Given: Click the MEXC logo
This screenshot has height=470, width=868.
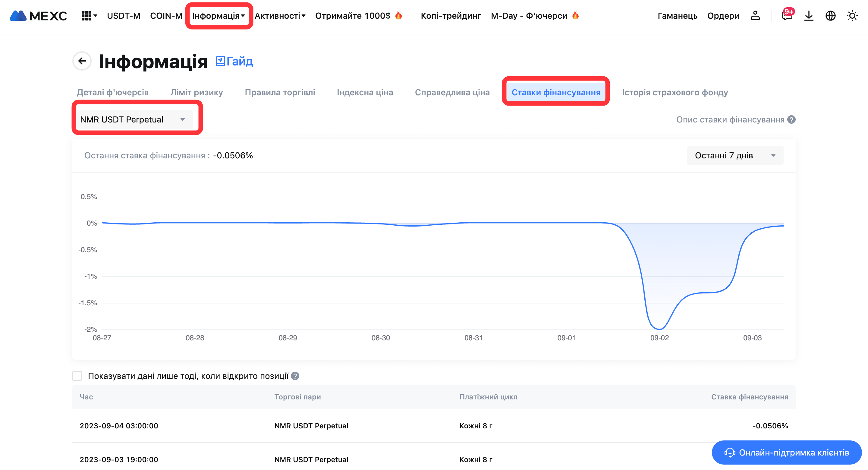Looking at the screenshot, I should 38,16.
